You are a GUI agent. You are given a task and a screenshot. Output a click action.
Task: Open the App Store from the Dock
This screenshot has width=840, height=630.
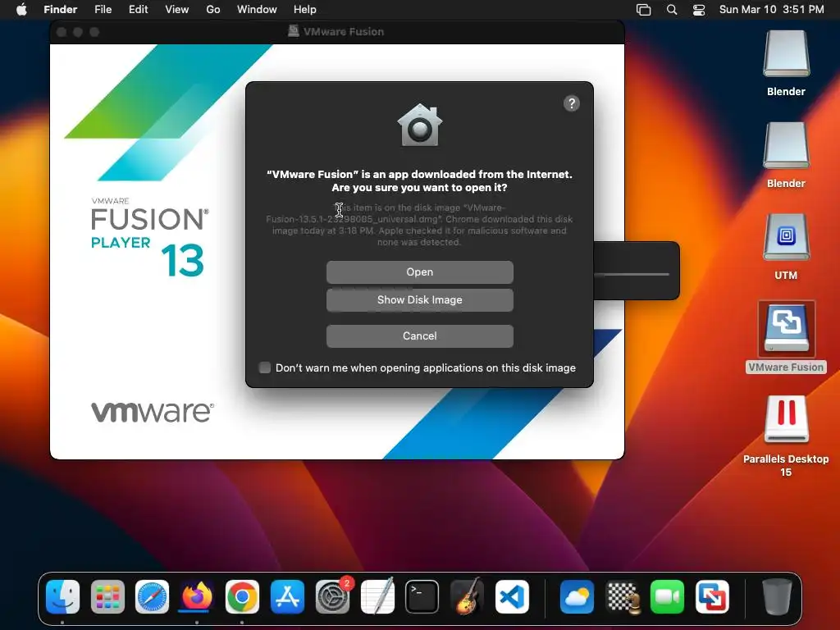click(288, 597)
